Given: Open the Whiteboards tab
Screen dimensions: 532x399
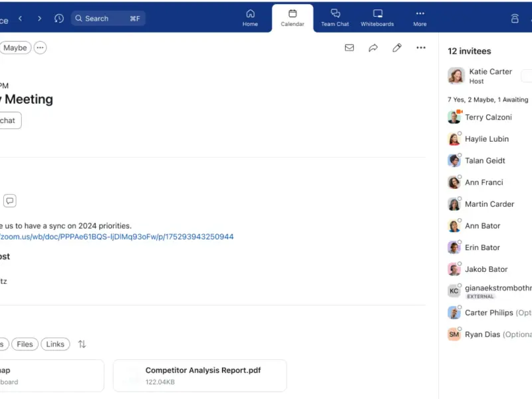Looking at the screenshot, I should click(377, 18).
